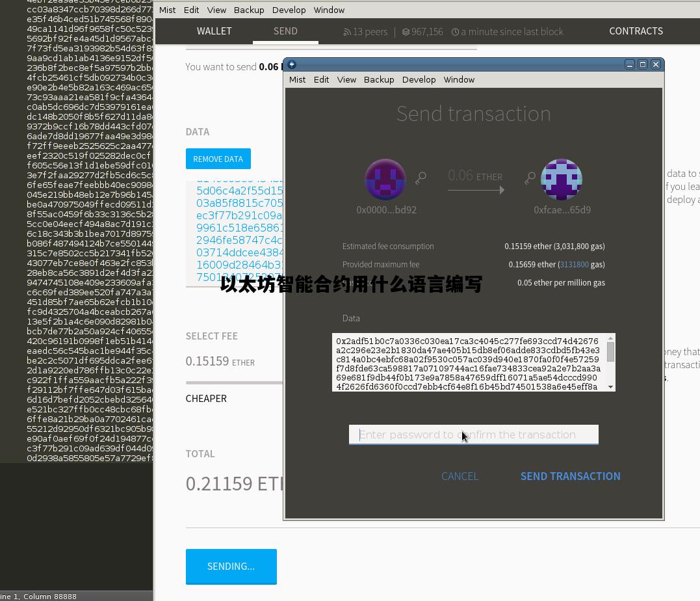Focus the password confirmation input field
700x601 pixels.
click(x=474, y=434)
